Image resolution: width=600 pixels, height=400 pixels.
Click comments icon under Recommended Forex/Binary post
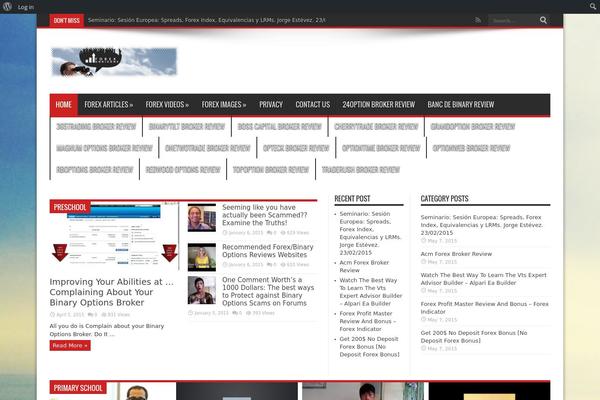coord(269,264)
